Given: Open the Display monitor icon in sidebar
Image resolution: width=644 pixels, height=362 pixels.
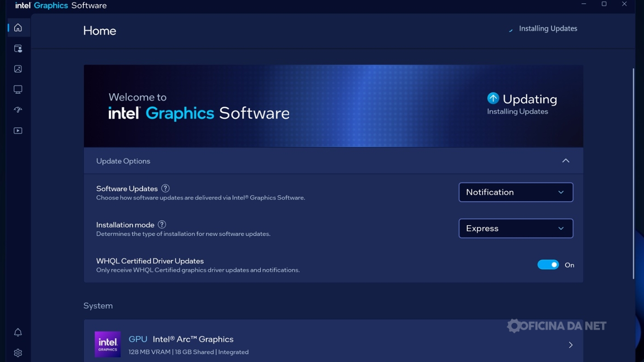Looking at the screenshot, I should (x=18, y=90).
